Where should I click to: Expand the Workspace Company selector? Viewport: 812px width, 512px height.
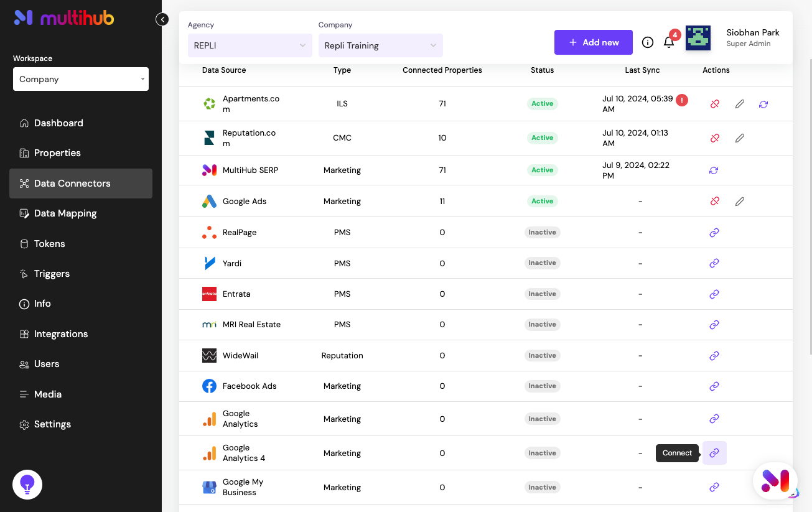81,79
